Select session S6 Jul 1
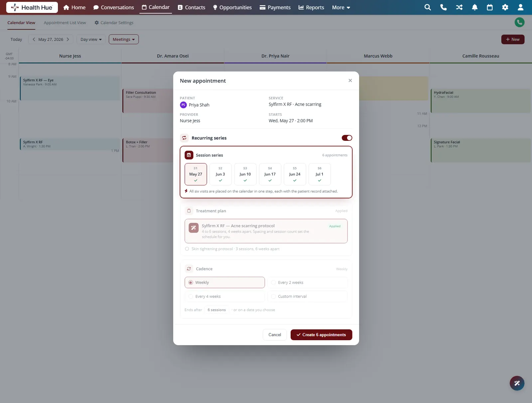Screen dimensions: 532x403 [320, 174]
